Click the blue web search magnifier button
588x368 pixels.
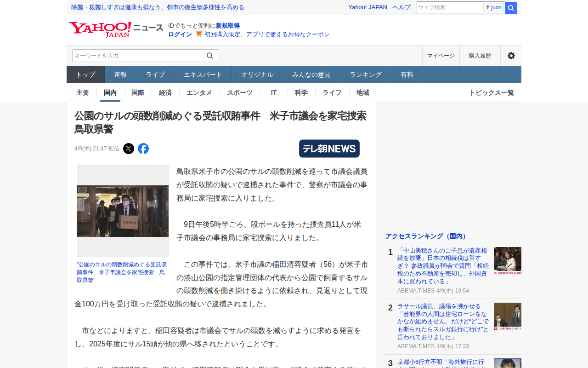(x=511, y=8)
